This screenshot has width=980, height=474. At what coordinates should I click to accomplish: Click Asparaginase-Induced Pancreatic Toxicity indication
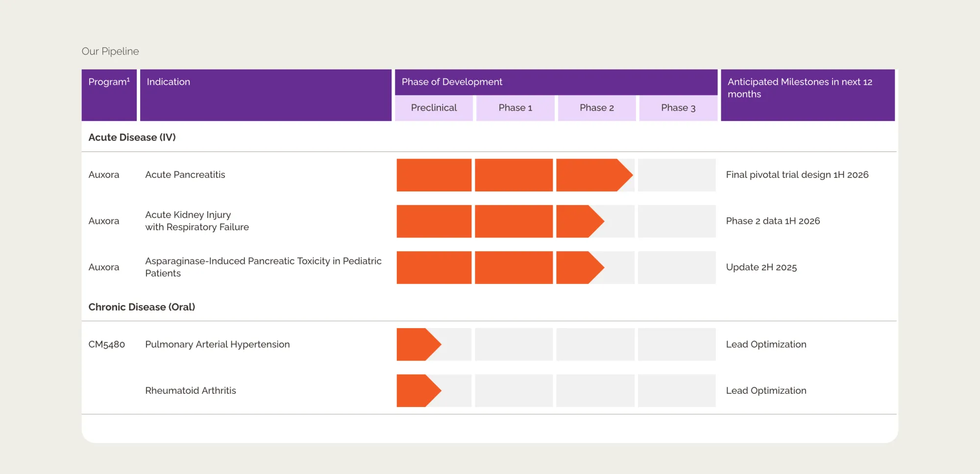263,267
